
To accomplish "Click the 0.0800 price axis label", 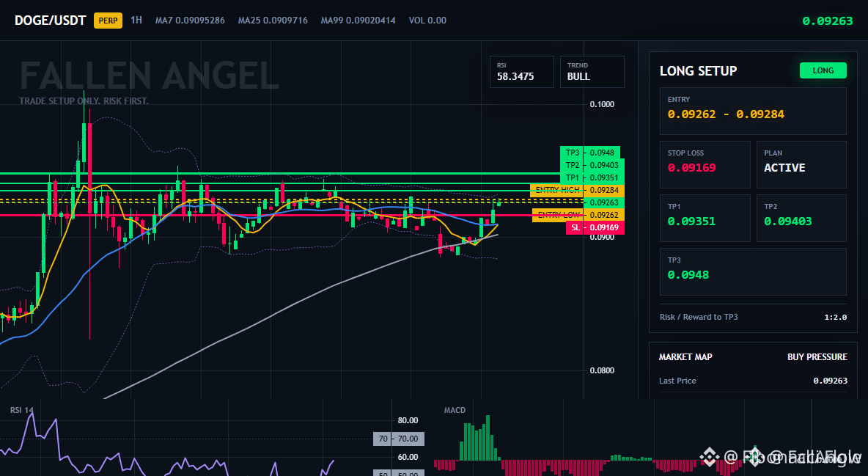I will click(x=602, y=370).
